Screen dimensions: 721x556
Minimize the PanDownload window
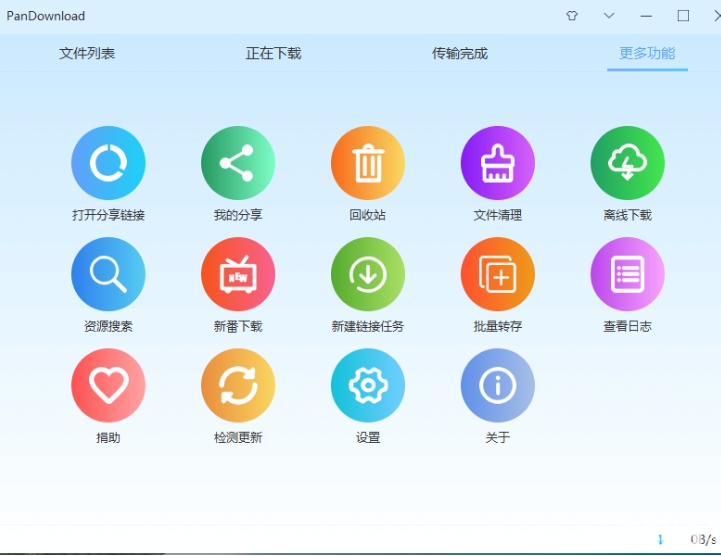pos(646,16)
